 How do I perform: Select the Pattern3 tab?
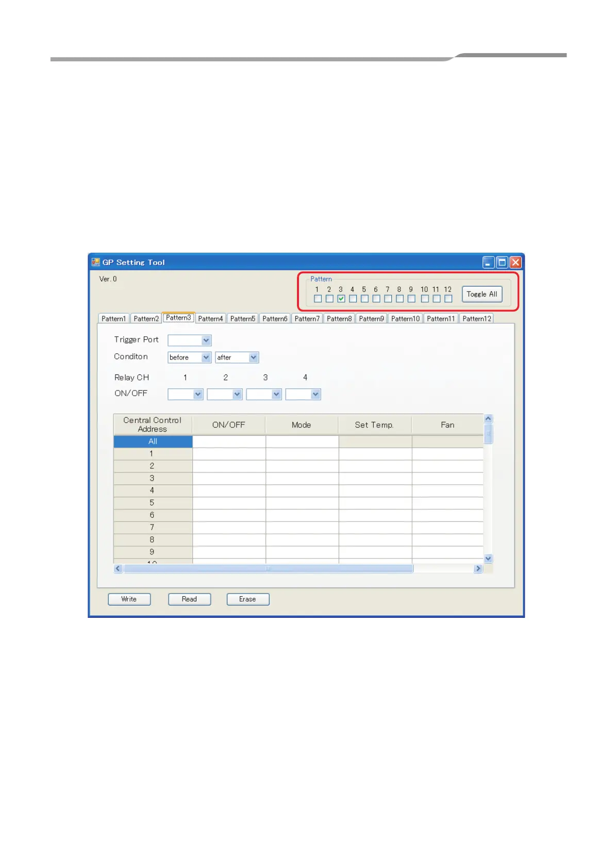[178, 318]
